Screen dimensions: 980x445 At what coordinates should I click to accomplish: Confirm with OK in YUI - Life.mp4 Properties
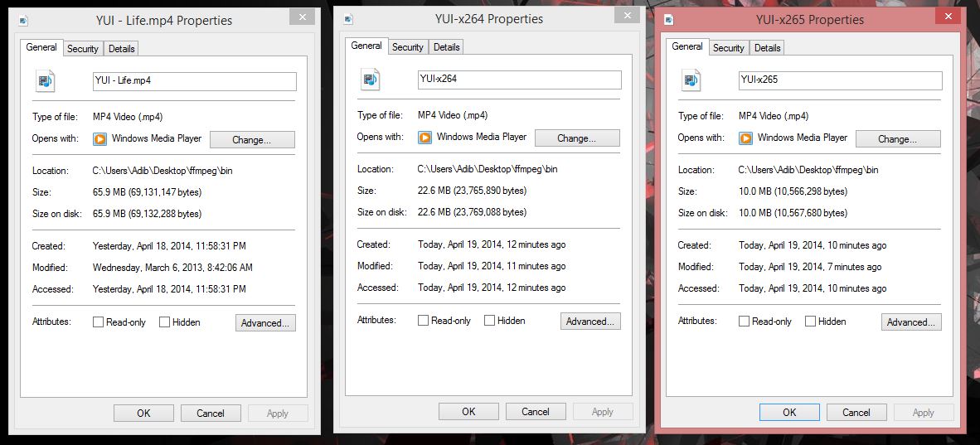pos(143,414)
